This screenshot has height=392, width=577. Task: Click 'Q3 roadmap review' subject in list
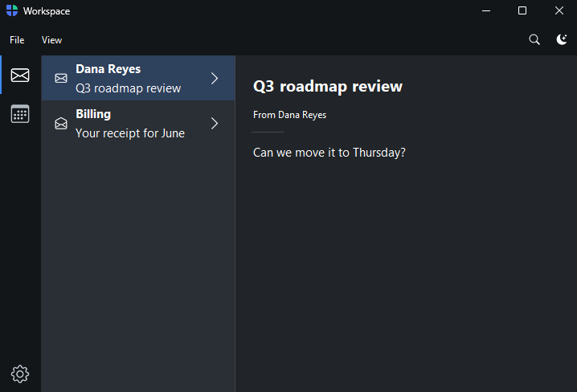(128, 88)
